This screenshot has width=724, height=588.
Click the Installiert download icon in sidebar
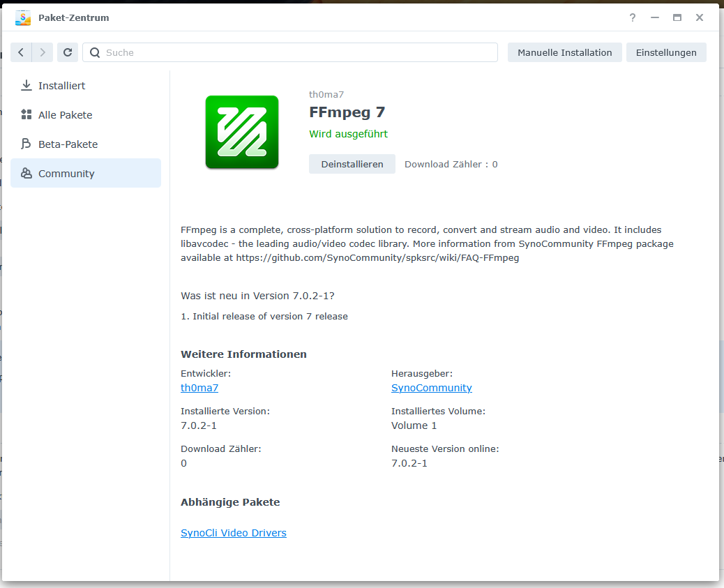pos(27,85)
